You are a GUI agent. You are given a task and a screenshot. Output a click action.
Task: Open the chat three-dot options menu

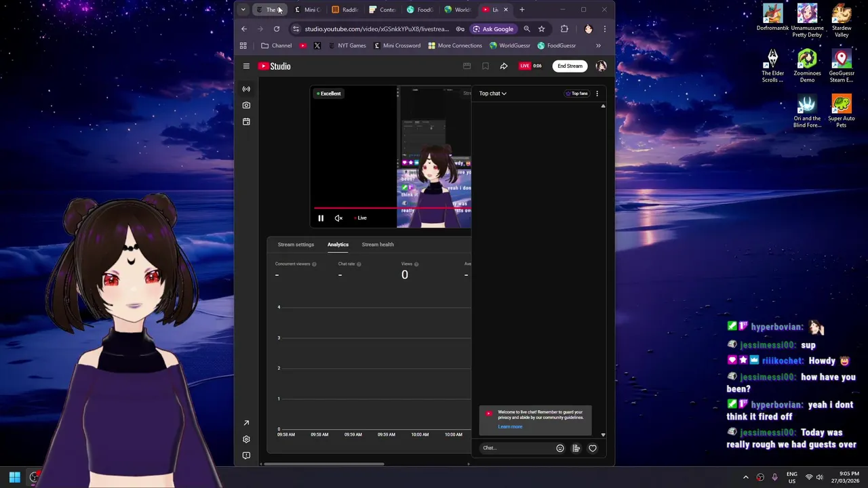click(x=597, y=94)
